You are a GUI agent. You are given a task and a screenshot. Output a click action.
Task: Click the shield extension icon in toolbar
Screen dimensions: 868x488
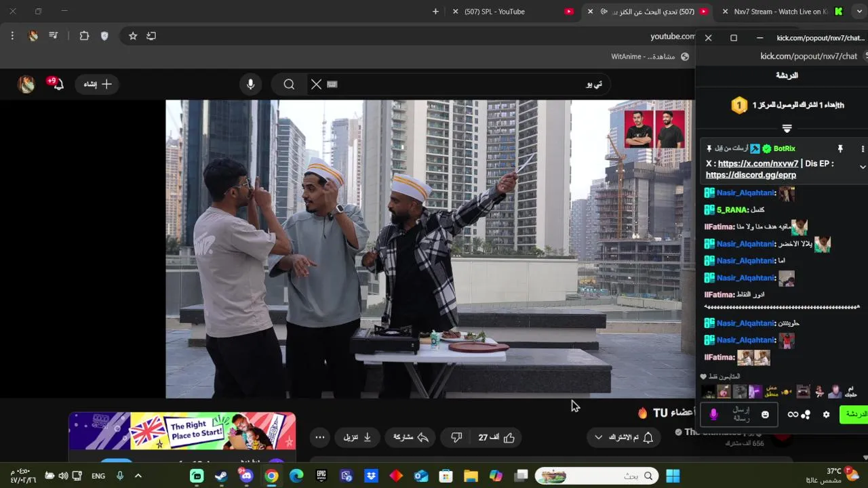pos(104,36)
